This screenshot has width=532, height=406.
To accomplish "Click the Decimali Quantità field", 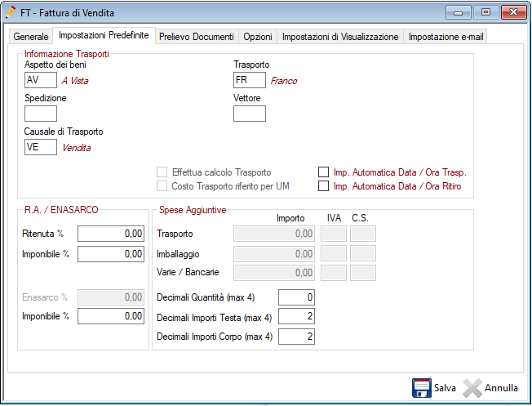I will [296, 297].
